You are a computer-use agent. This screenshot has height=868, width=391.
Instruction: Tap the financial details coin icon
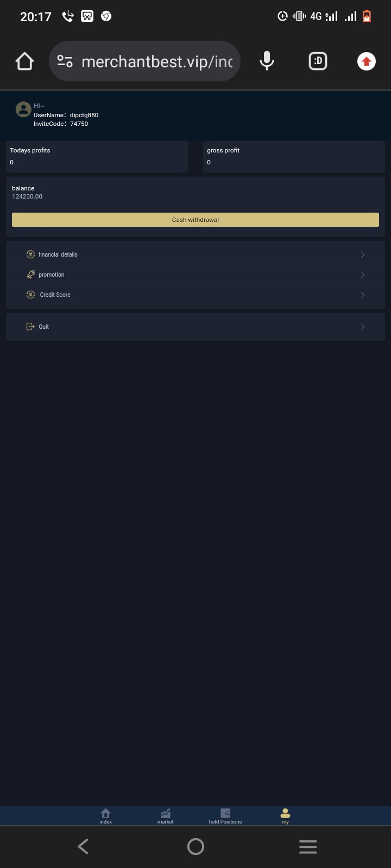pyautogui.click(x=30, y=254)
